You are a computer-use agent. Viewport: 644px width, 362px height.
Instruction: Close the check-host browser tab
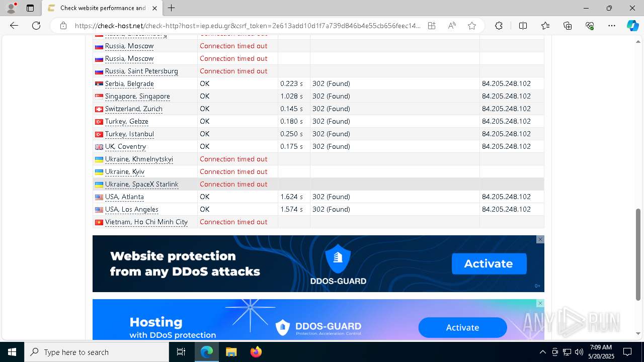[154, 8]
